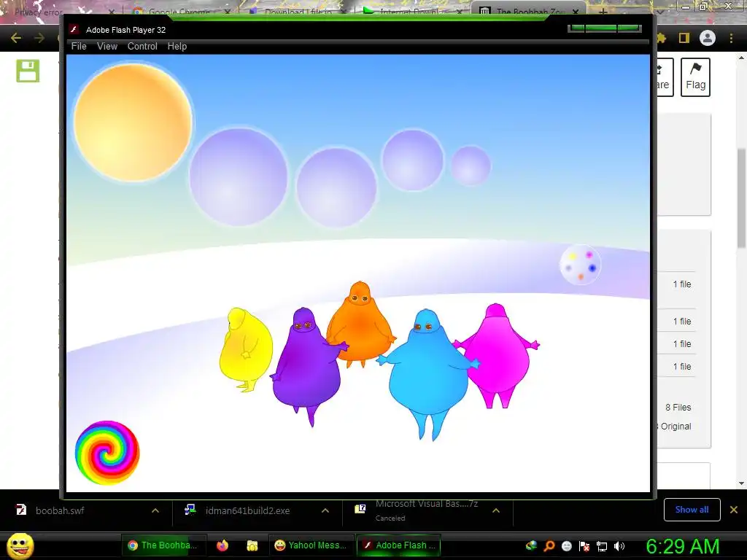
Task: Open Chrome's side panel icon
Action: click(684, 38)
